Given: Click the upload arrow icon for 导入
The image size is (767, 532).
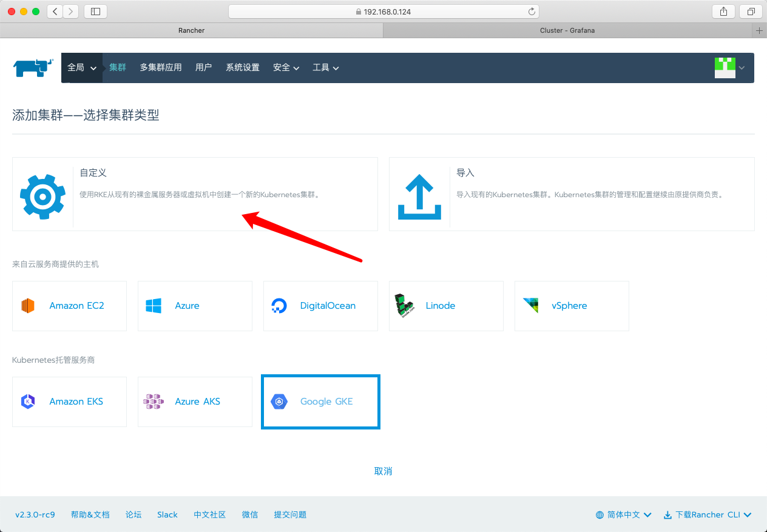Looking at the screenshot, I should pyautogui.click(x=419, y=197).
